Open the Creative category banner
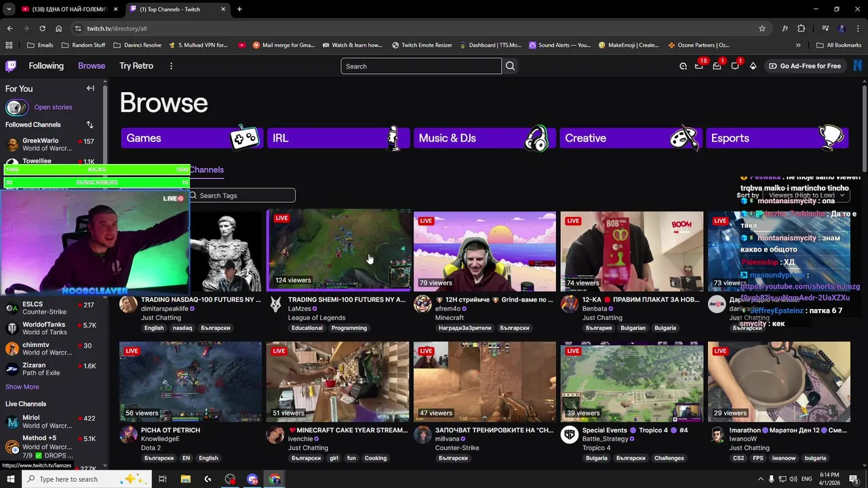The width and height of the screenshot is (868, 488). coord(631,138)
